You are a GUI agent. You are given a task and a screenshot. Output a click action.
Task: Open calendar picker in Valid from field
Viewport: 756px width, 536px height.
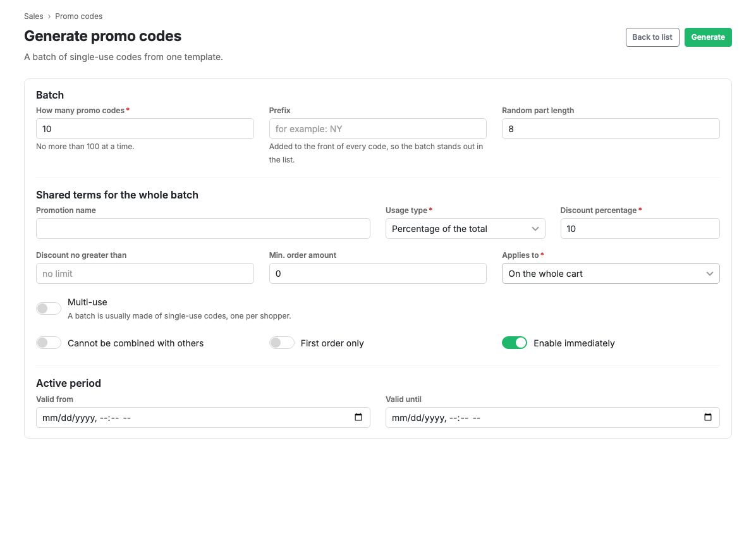(x=358, y=417)
